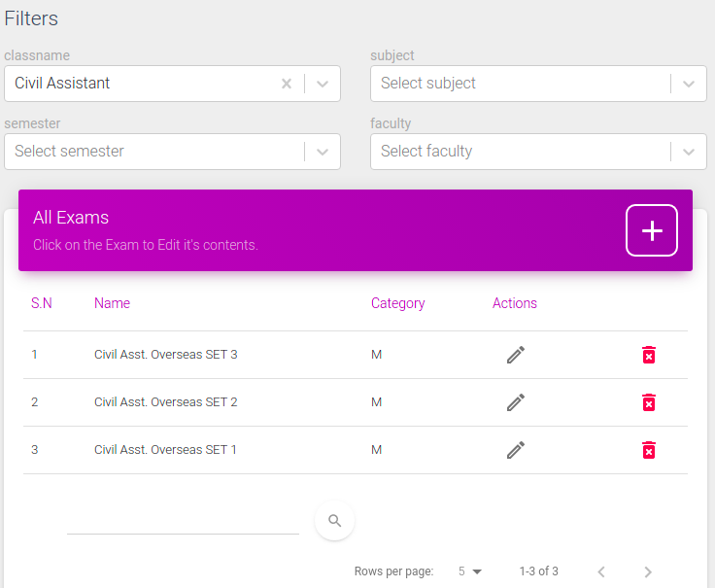Delete Civil Asst. Overseas SET 1
Image resolution: width=715 pixels, height=588 pixels.
pyautogui.click(x=648, y=450)
